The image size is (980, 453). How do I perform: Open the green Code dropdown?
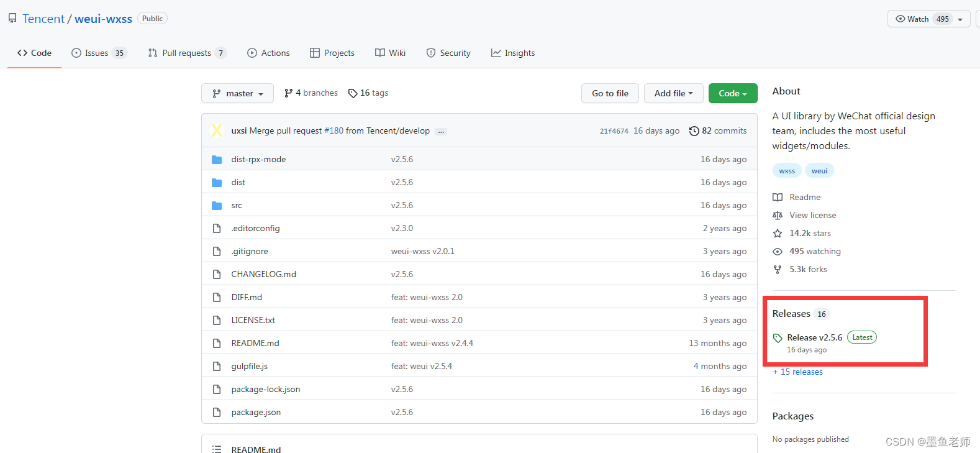[733, 93]
